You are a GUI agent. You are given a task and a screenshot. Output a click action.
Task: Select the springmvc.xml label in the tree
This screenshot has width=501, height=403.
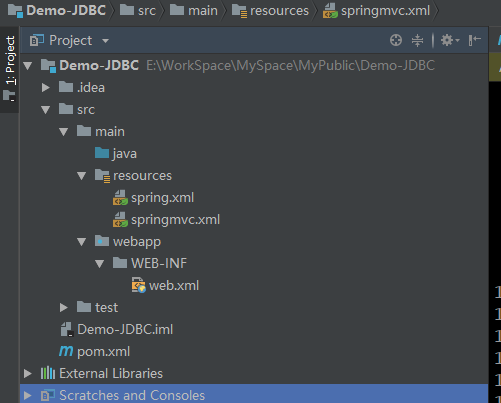175,220
